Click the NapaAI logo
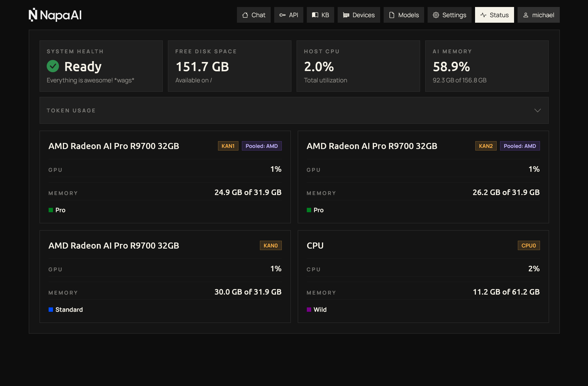This screenshot has height=386, width=588. tap(55, 15)
